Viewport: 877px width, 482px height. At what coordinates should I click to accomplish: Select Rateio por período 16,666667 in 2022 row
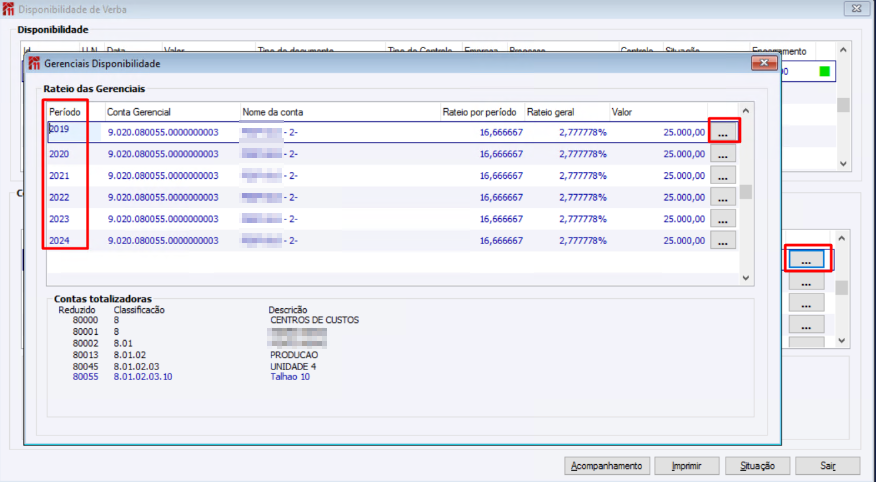pos(501,197)
